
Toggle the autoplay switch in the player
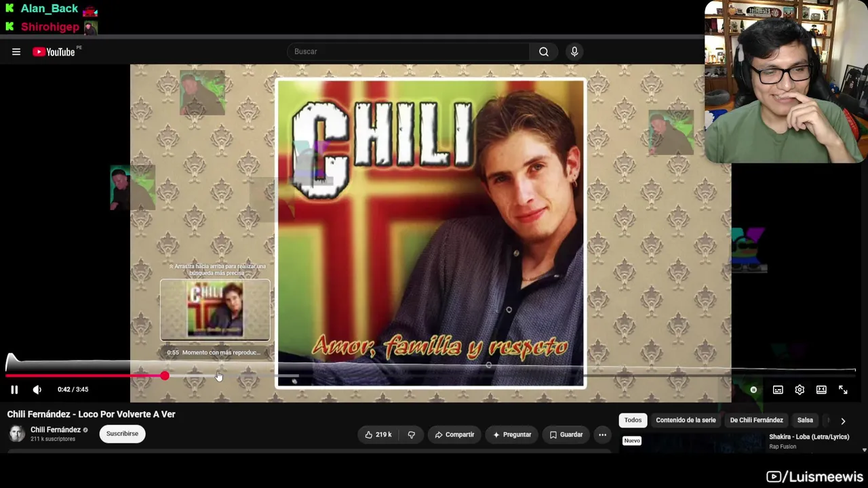point(753,390)
